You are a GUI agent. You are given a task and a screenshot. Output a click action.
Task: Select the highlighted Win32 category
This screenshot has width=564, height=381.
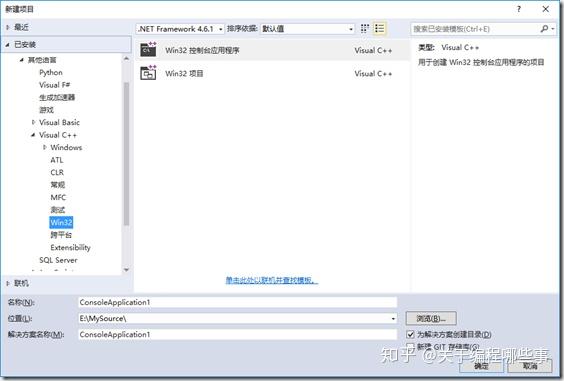point(61,222)
